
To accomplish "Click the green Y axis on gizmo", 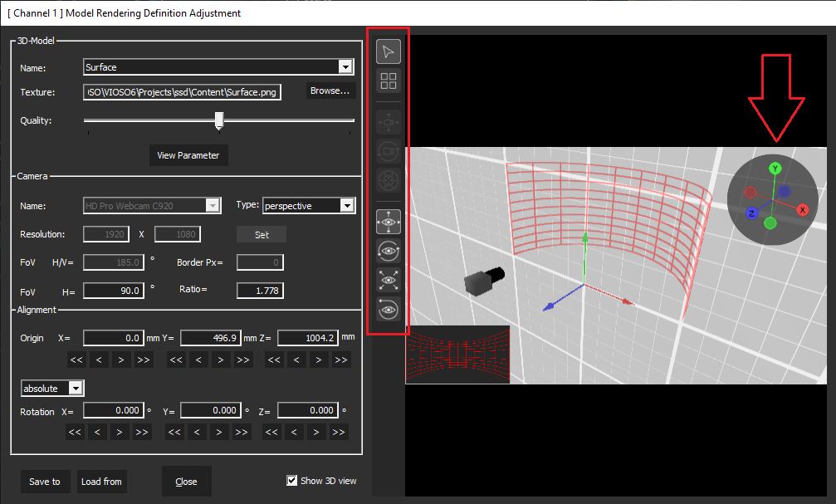I will coord(774,169).
